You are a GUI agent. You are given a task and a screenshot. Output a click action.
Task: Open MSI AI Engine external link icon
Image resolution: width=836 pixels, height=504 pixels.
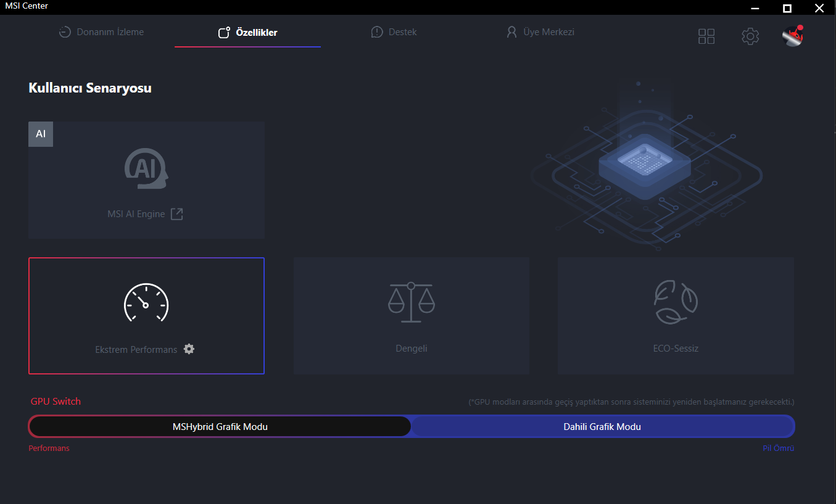coord(177,214)
